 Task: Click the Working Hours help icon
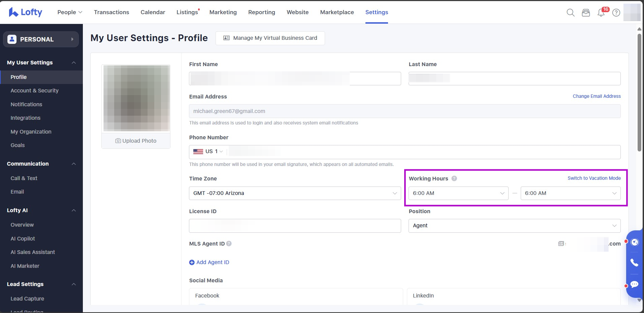click(454, 178)
